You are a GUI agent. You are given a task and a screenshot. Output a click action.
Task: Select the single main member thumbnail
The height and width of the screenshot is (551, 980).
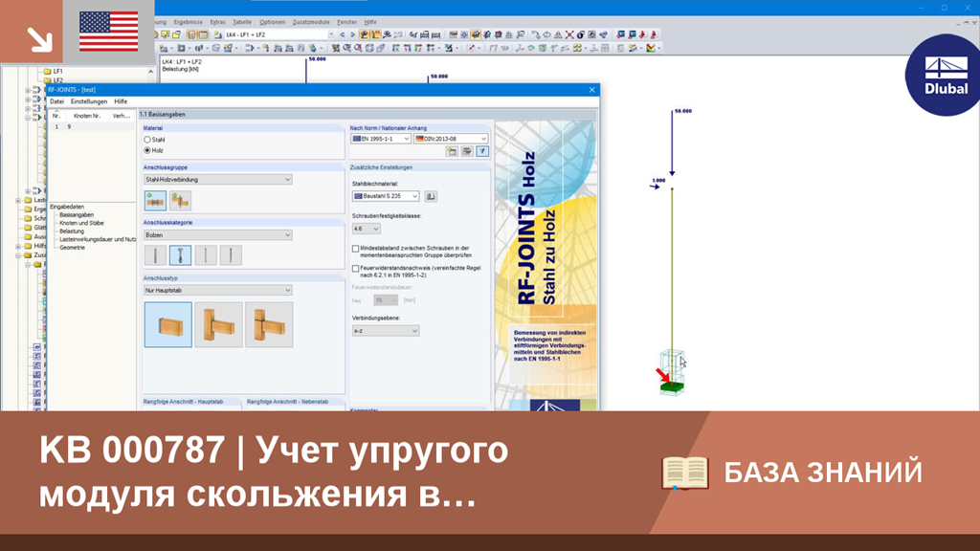click(x=168, y=325)
